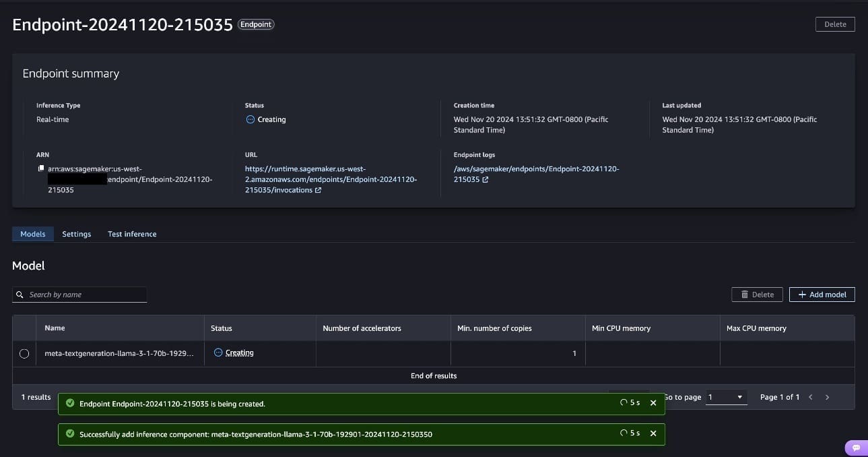Click the green checkmark on endpoint created notification

tap(70, 404)
